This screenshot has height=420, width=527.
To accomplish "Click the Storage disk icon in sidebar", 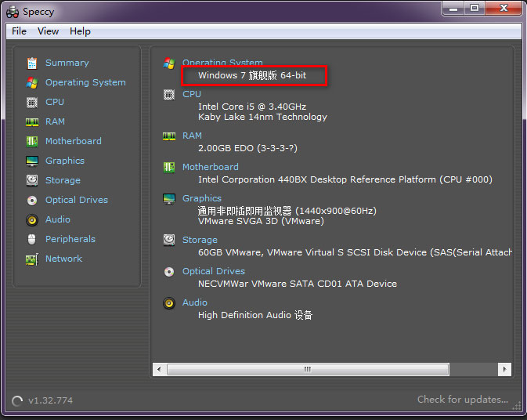I will (x=32, y=180).
